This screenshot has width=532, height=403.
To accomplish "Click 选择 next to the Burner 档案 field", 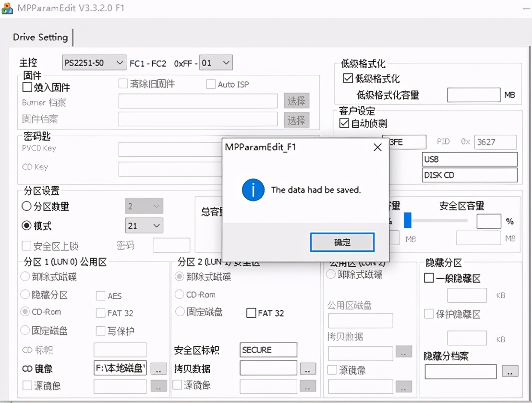I will coord(296,101).
